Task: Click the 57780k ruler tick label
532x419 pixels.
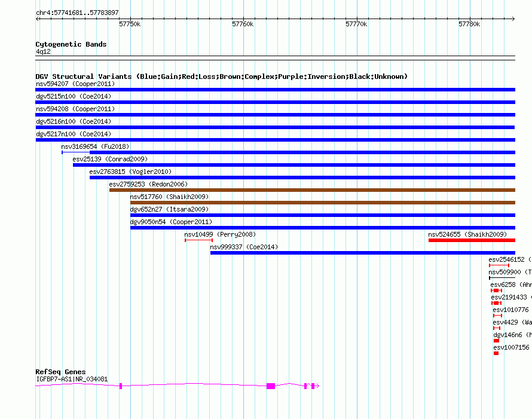Action: click(469, 24)
